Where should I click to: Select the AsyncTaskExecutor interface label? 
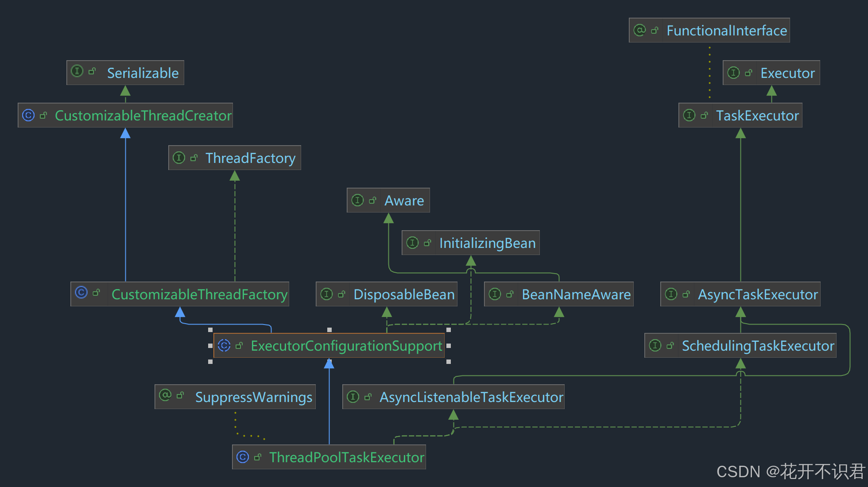[758, 294]
